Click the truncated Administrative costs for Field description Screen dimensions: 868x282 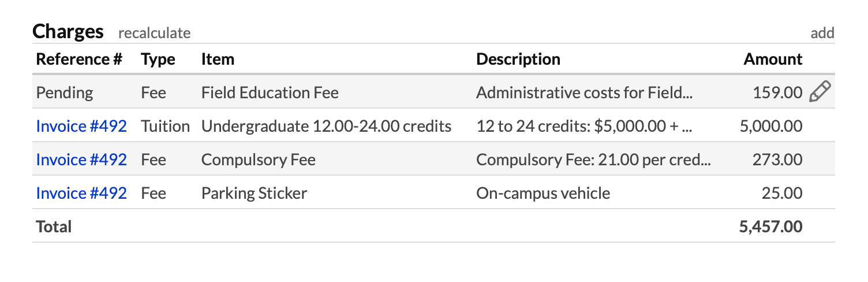[x=583, y=92]
